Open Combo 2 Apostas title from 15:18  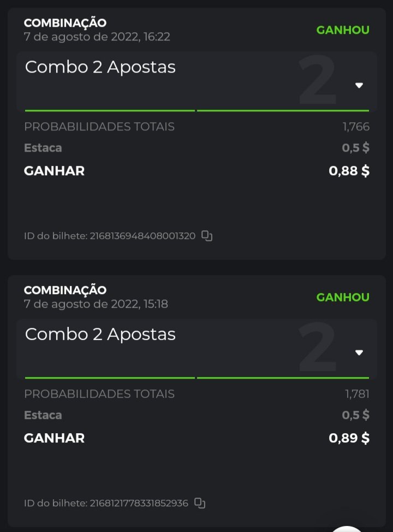(100, 334)
